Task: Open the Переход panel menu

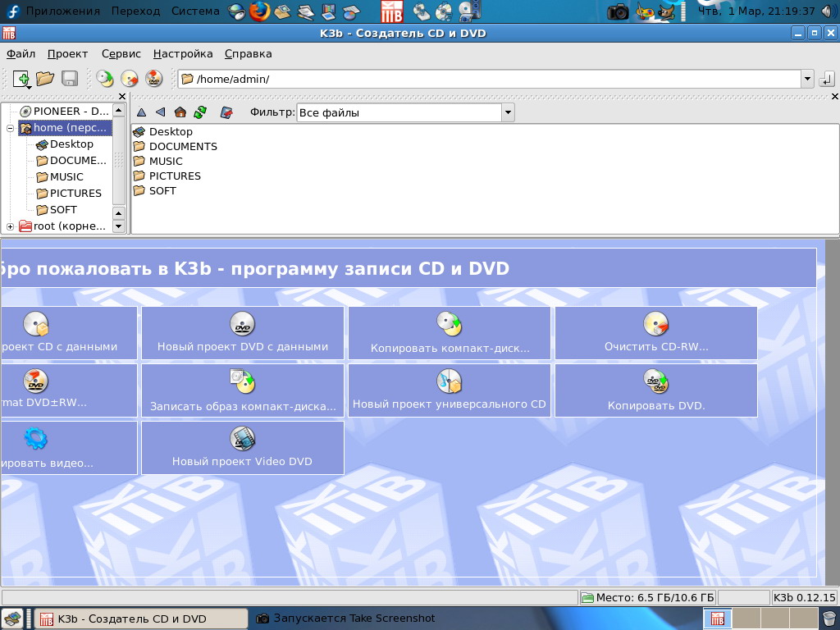Action: (x=135, y=11)
